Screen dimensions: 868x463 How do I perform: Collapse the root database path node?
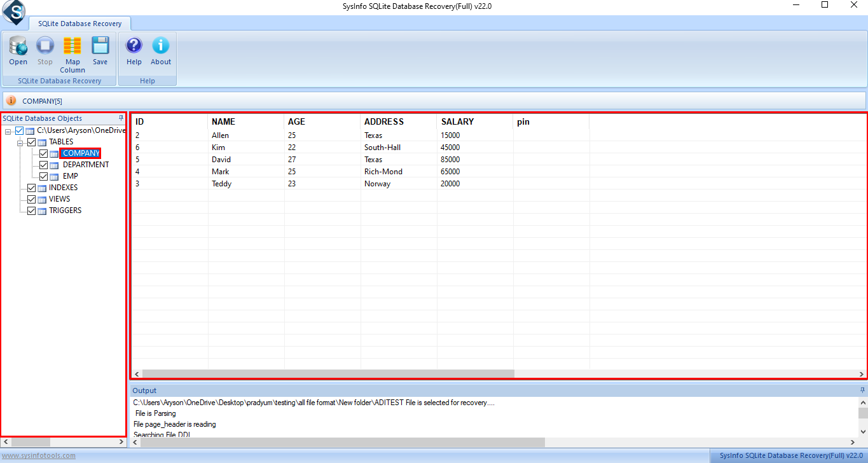click(x=8, y=131)
